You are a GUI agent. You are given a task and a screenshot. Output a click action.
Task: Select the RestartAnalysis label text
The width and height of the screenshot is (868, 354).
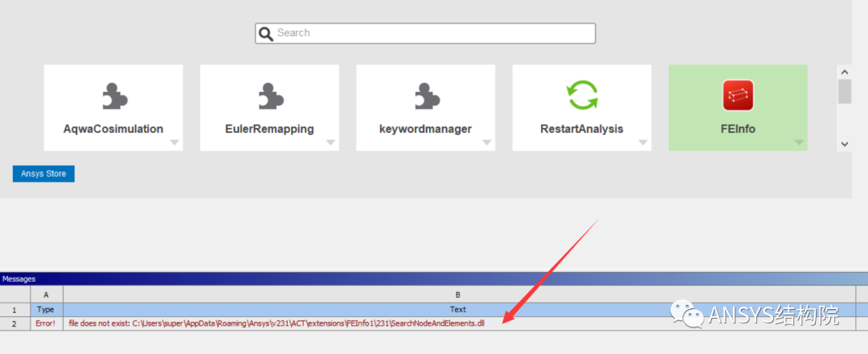point(582,129)
